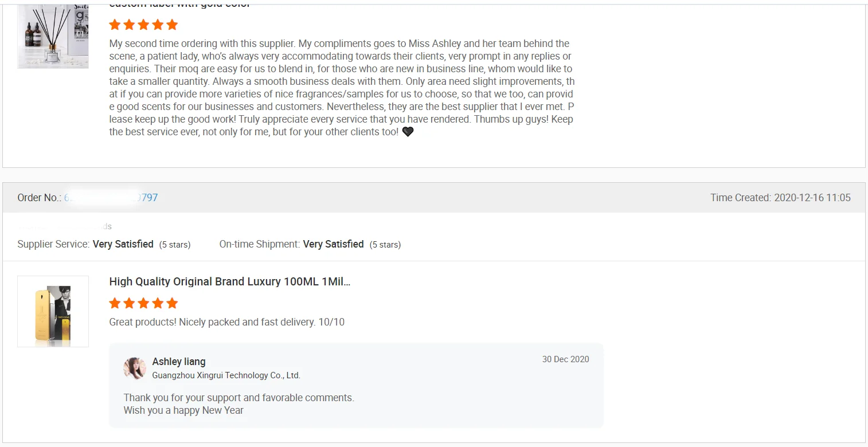This screenshot has height=447, width=868.
Task: Click the partially visible custom label product title
Action: (x=179, y=5)
